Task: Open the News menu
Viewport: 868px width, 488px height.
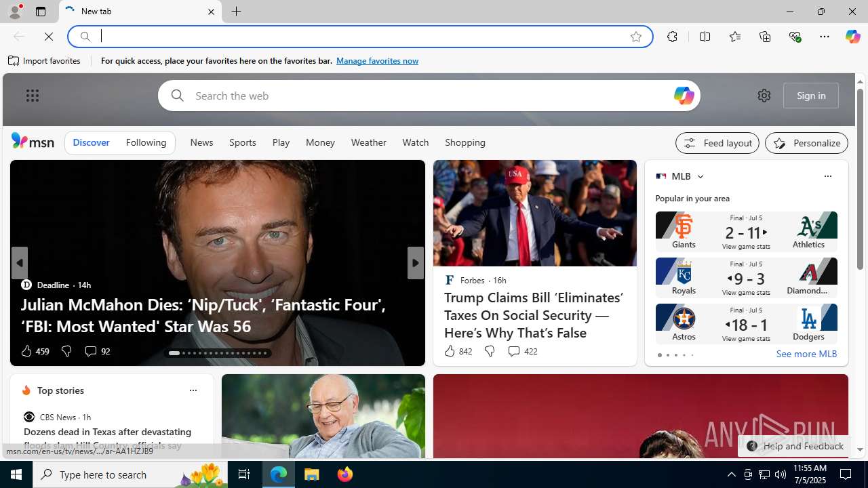Action: tap(201, 142)
